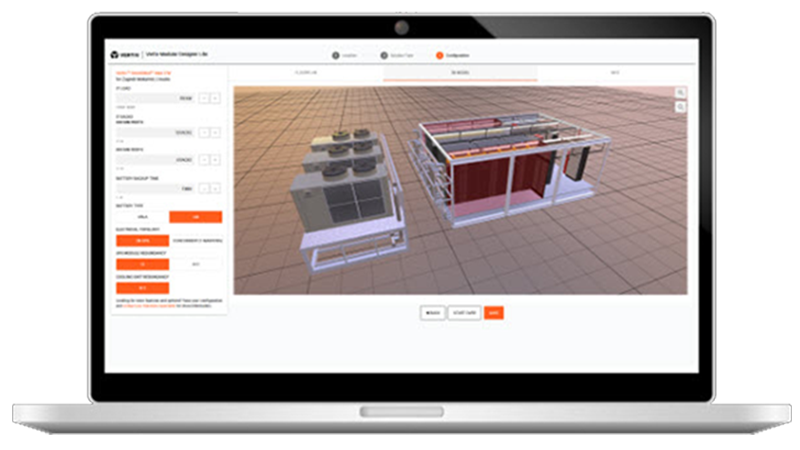This screenshot has width=800, height=450.
Task: Click the Solution Type step circle icon
Action: 384,55
